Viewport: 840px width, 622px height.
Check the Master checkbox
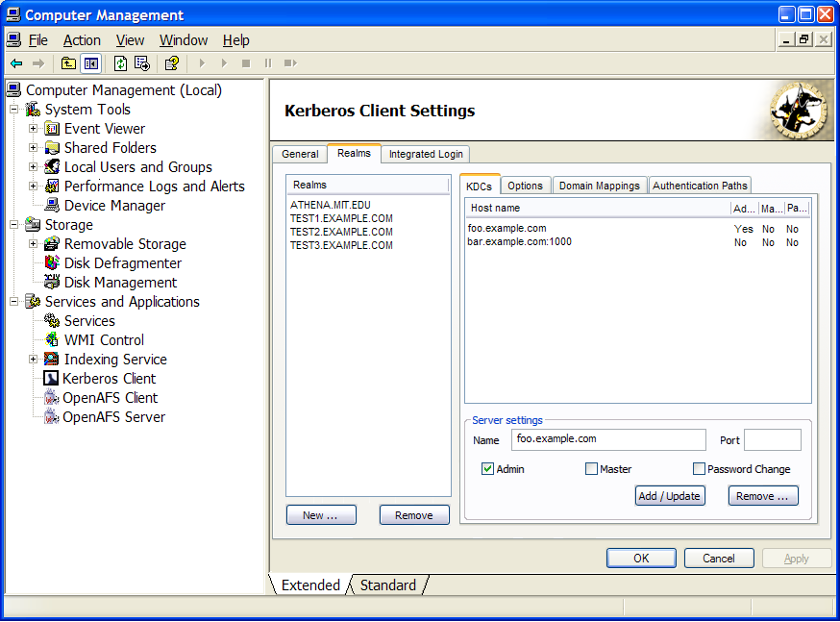(591, 469)
